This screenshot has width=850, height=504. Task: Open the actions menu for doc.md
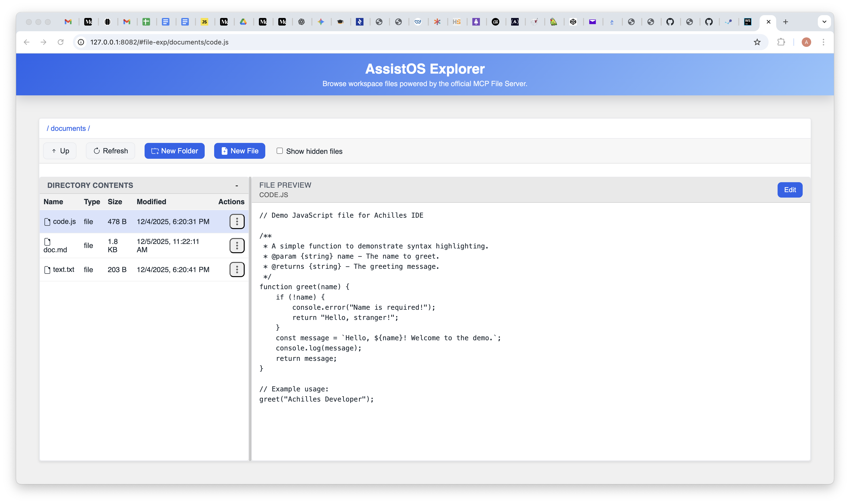[237, 246]
